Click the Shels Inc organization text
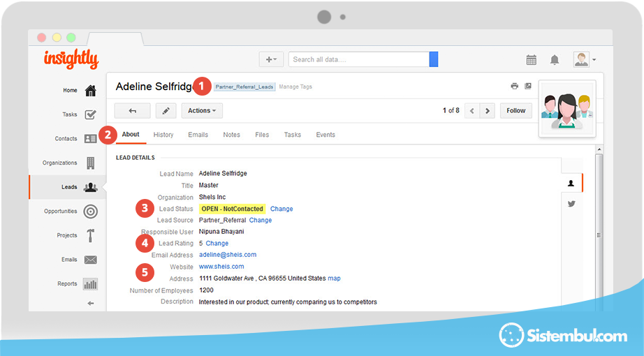 (212, 197)
